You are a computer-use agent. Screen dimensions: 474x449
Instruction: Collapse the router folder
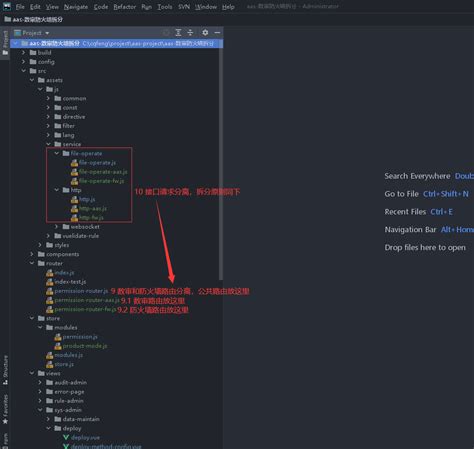click(32, 263)
